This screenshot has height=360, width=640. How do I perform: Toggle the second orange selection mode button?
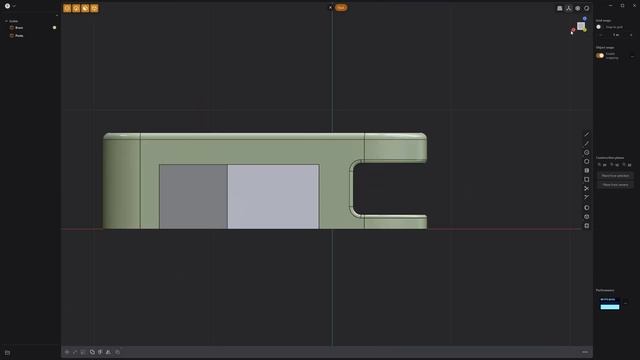[x=76, y=8]
